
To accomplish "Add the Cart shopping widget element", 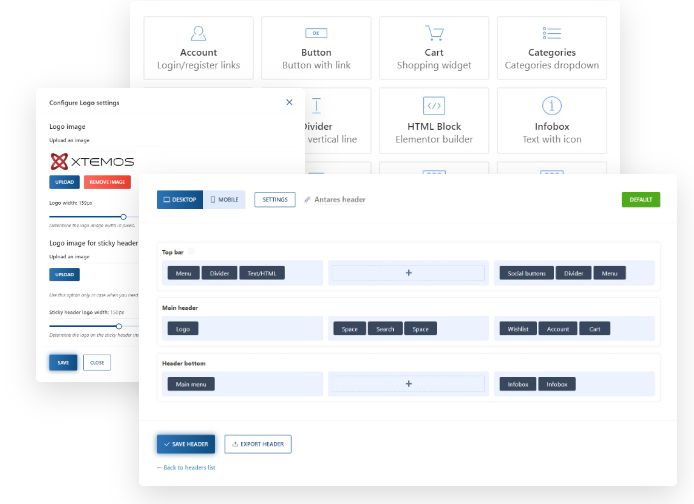I will [x=434, y=48].
